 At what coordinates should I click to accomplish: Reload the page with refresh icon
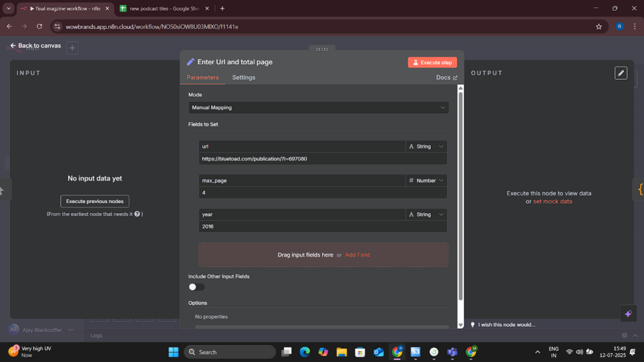pyautogui.click(x=40, y=26)
